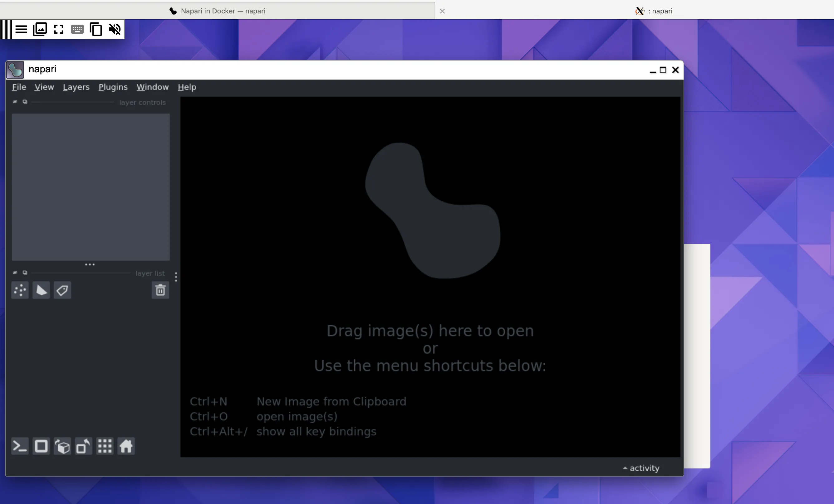
Task: Create a new points layer
Action: point(20,290)
